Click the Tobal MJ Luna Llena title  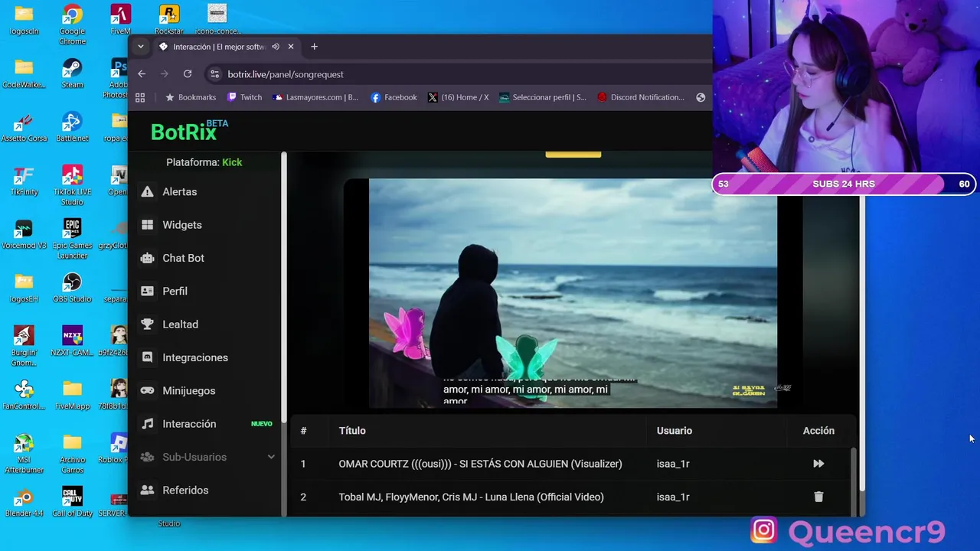tap(471, 497)
